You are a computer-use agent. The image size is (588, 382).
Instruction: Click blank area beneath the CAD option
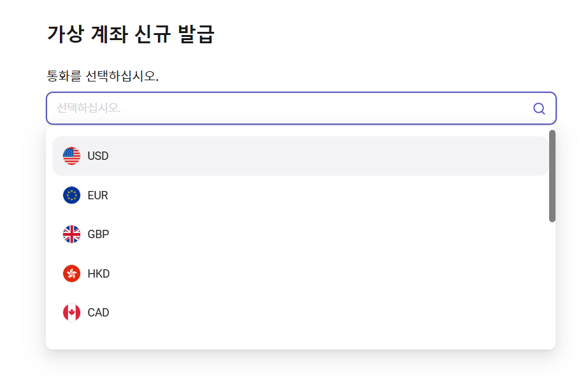(x=300, y=339)
